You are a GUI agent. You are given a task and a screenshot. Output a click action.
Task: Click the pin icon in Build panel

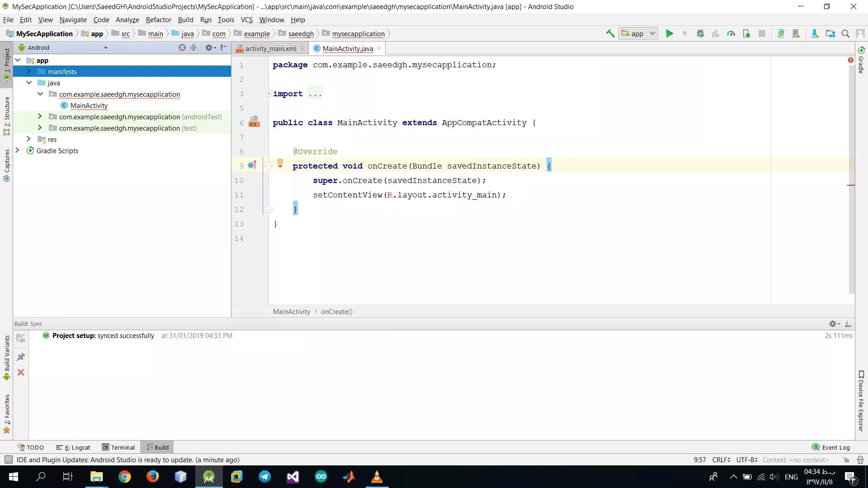click(21, 357)
